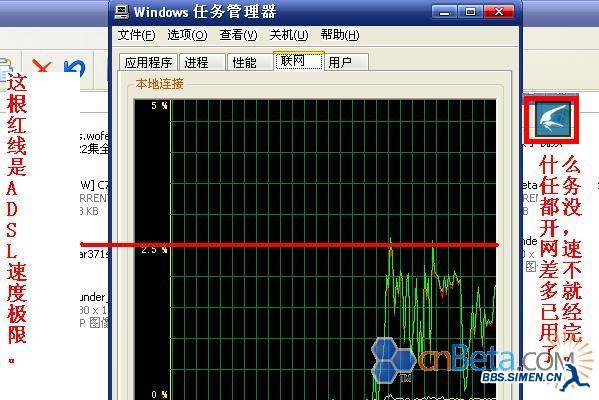Open the 关机(U) menu
The height and width of the screenshot is (400, 599).
pyautogui.click(x=288, y=35)
